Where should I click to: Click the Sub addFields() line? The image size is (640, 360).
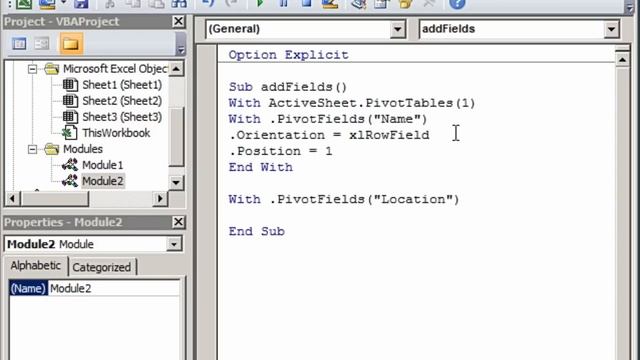pos(288,87)
